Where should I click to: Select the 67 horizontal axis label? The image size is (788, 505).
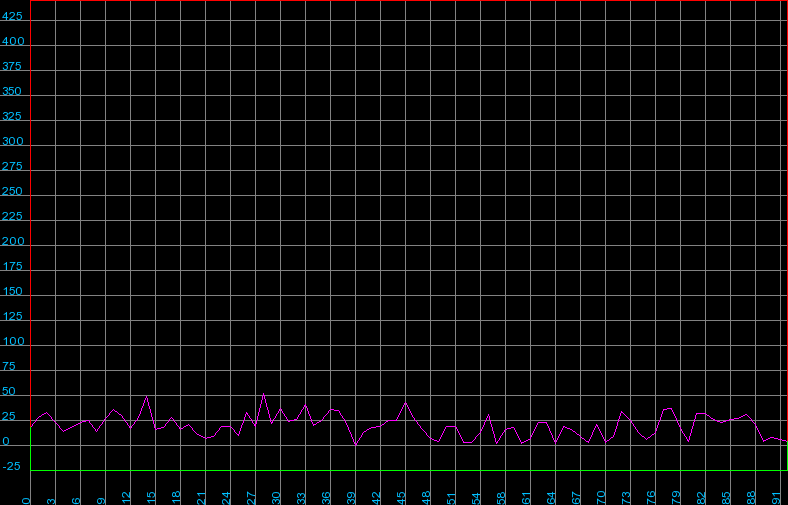pos(577,498)
